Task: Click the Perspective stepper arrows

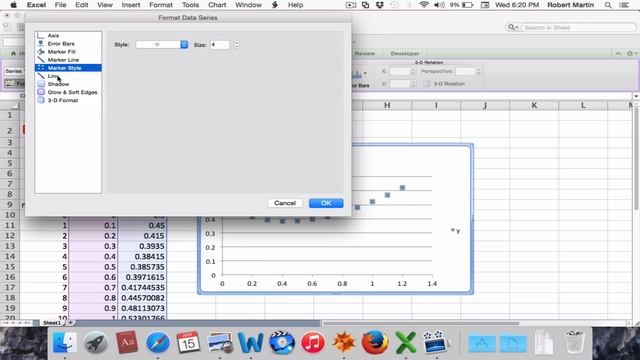Action: pyautogui.click(x=478, y=71)
